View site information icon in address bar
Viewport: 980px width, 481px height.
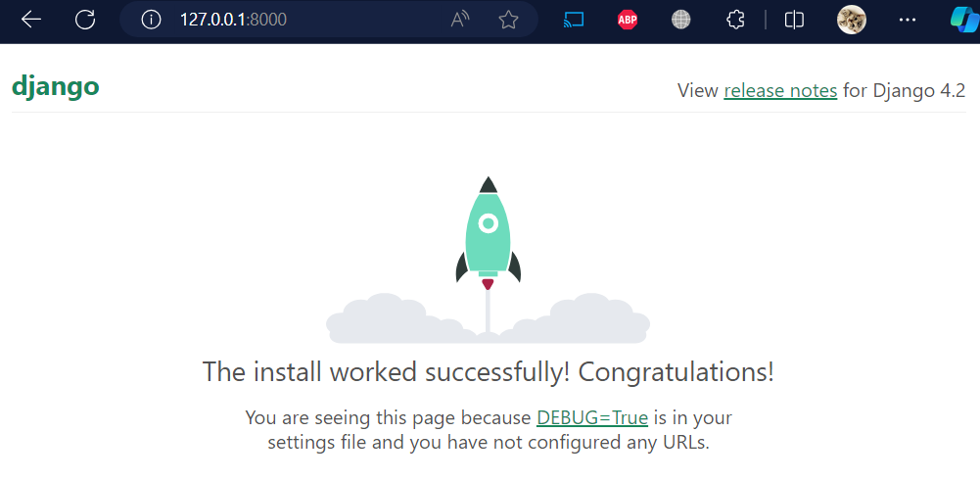pos(151,20)
